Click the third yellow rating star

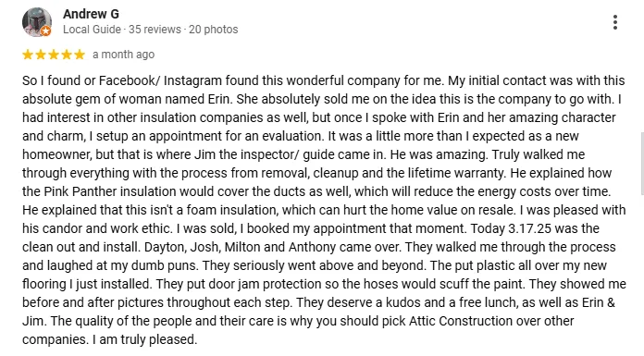pos(54,55)
